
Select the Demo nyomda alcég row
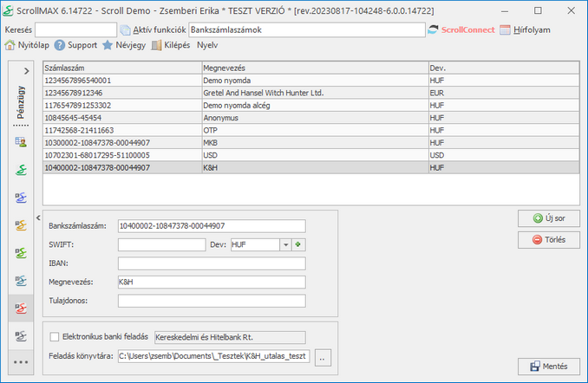pyautogui.click(x=310, y=106)
